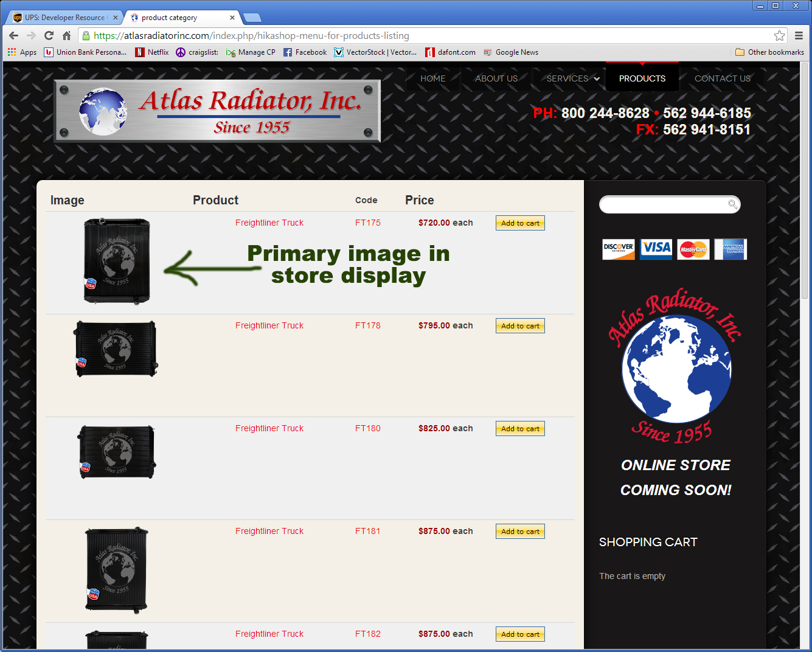Click 'The cart is empty' text
Image resolution: width=812 pixels, height=652 pixels.
click(632, 576)
